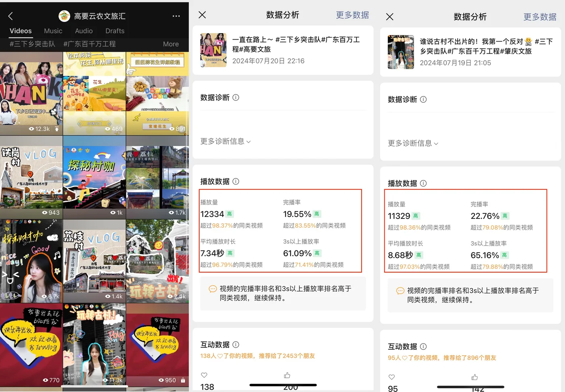Tap info icon next to 数据诊断 in right panel
The height and width of the screenshot is (392, 565).
pos(423,99)
